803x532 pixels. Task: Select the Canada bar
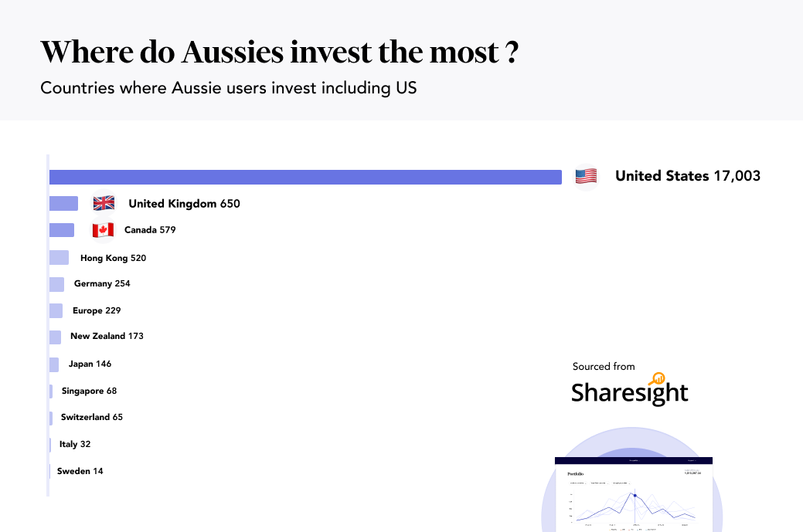coord(62,230)
